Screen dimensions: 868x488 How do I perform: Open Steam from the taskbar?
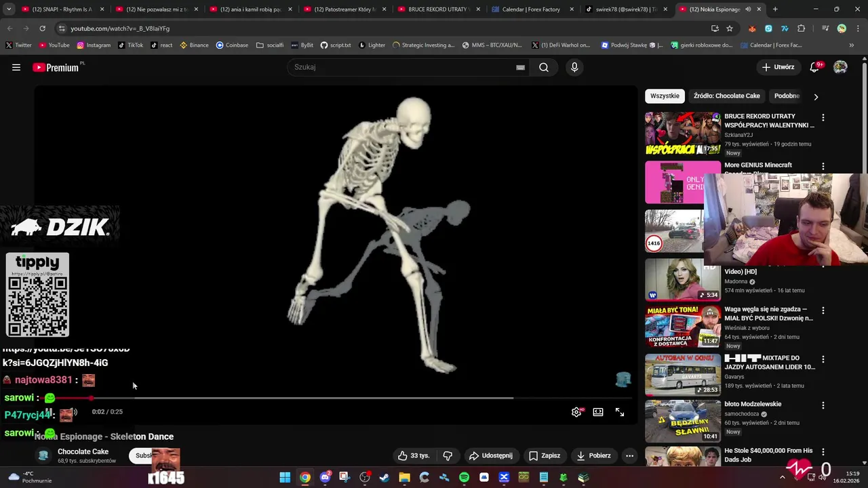click(384, 477)
